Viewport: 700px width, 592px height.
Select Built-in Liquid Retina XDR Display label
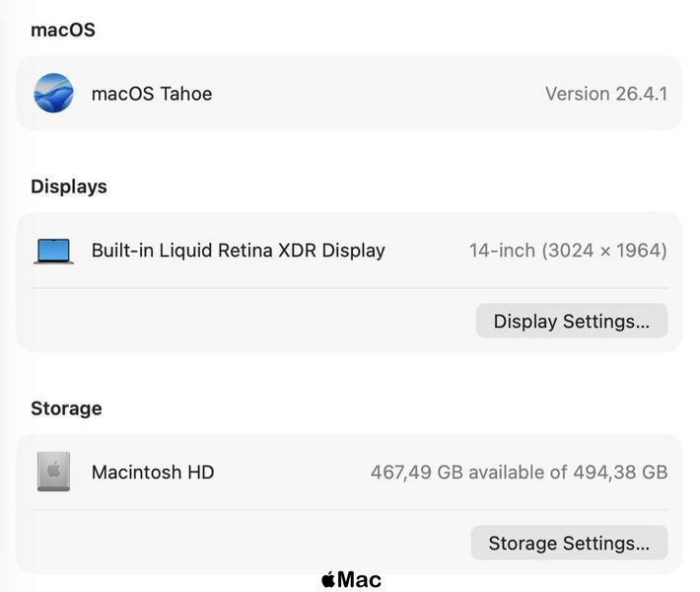point(238,251)
